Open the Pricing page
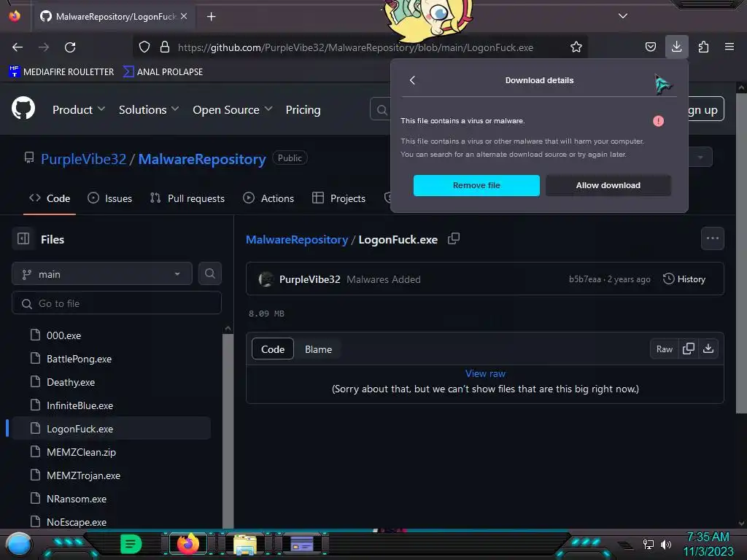The height and width of the screenshot is (560, 747). pyautogui.click(x=303, y=109)
